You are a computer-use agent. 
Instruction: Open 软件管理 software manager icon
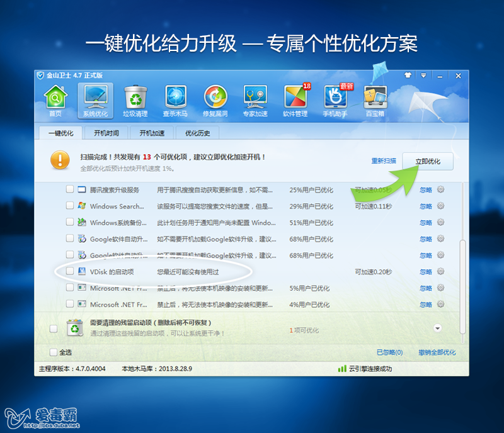point(295,99)
